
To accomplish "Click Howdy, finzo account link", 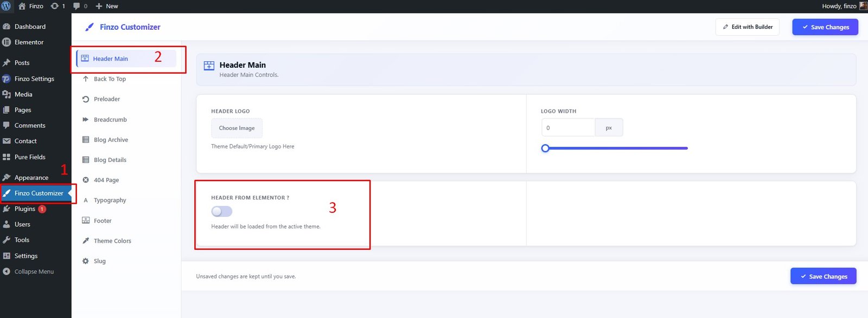I will 839,6.
